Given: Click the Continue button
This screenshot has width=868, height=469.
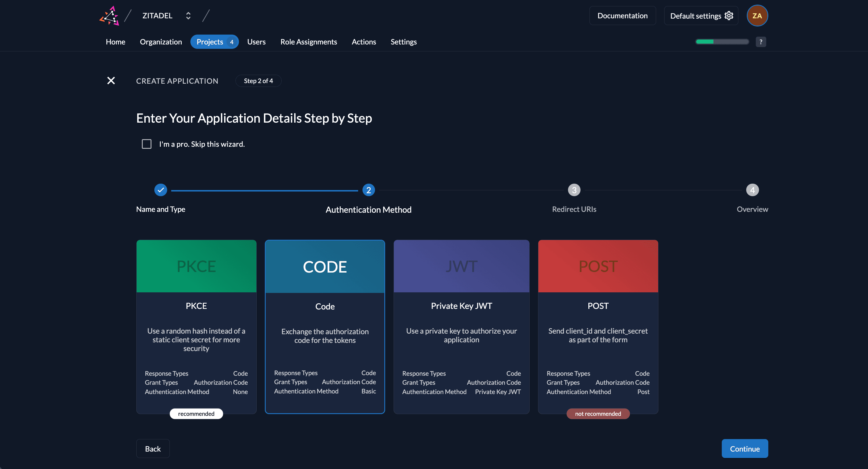Looking at the screenshot, I should [745, 448].
